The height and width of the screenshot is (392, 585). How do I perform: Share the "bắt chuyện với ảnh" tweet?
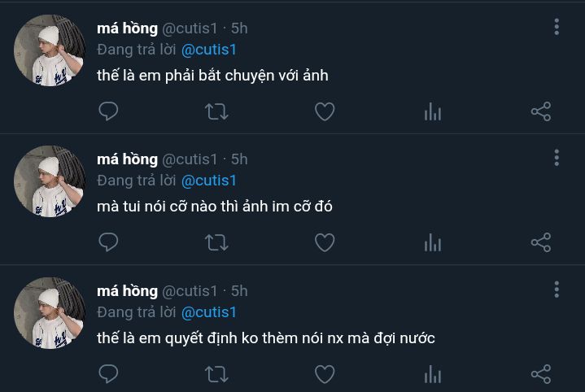point(541,111)
